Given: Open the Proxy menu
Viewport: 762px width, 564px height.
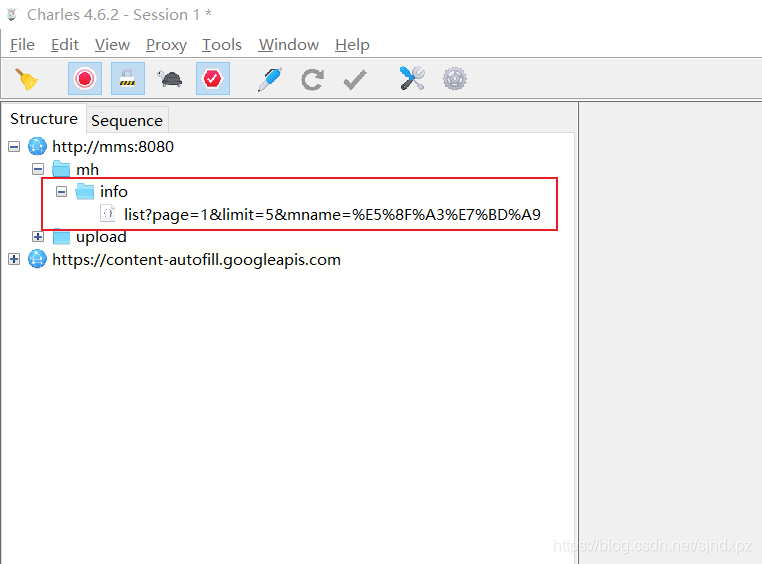Looking at the screenshot, I should (x=166, y=45).
